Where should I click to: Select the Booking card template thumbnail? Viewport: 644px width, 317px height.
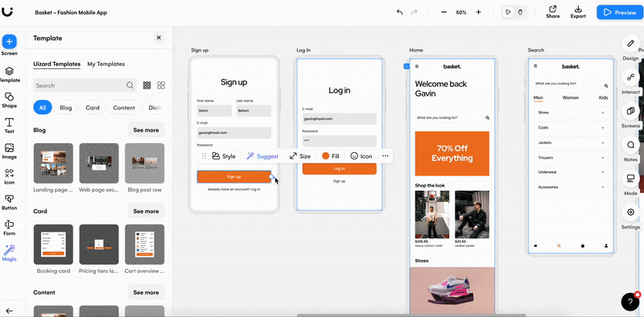point(53,245)
